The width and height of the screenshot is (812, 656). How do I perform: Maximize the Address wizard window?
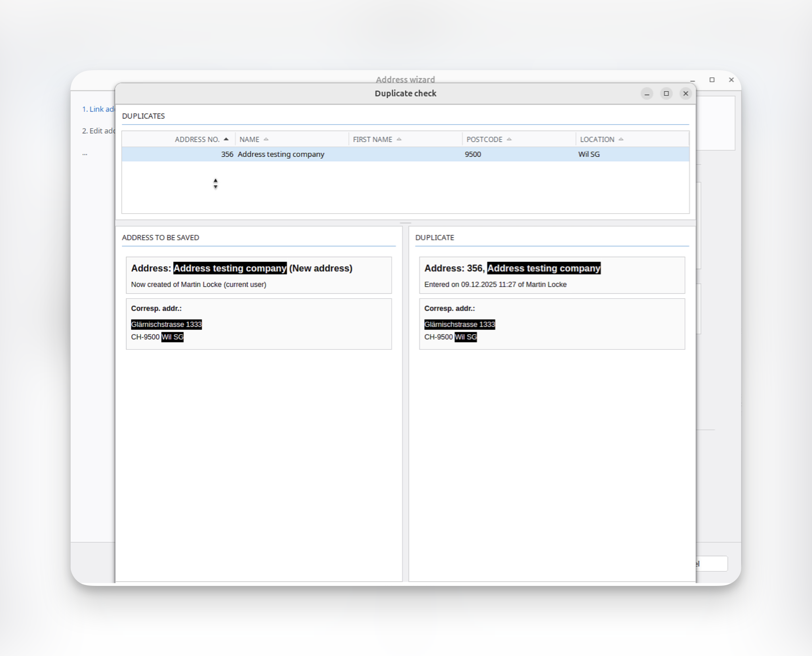[712, 80]
